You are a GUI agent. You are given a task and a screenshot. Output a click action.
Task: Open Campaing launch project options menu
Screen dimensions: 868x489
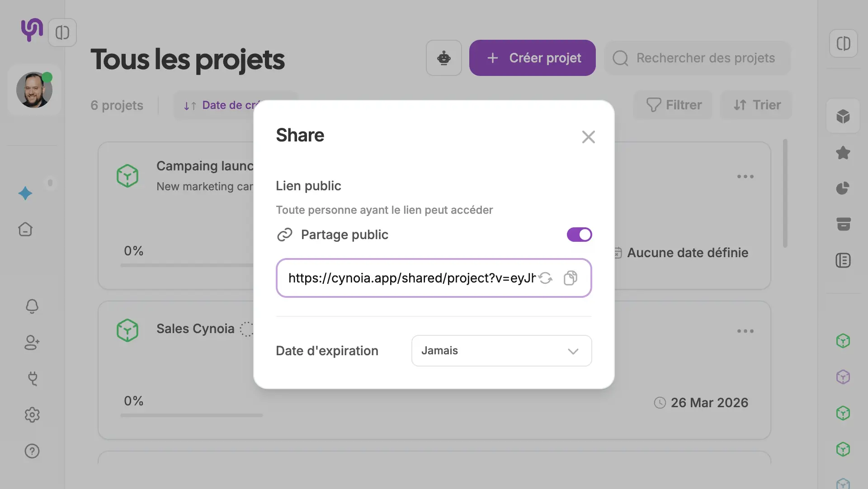pyautogui.click(x=745, y=177)
